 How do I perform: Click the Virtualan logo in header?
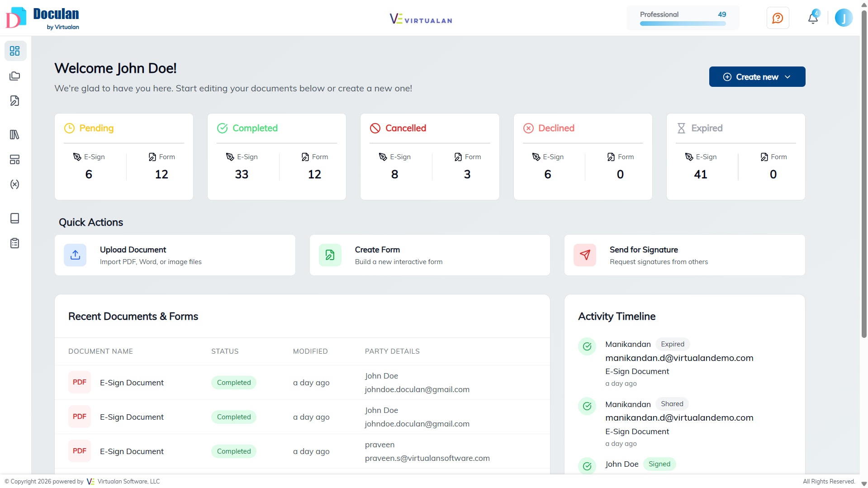[x=421, y=19]
